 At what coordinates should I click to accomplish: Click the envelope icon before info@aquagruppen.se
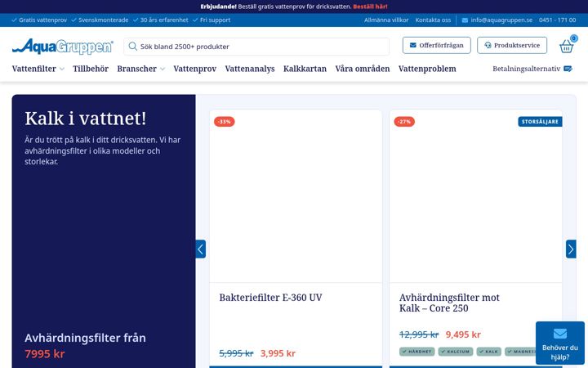tap(465, 20)
